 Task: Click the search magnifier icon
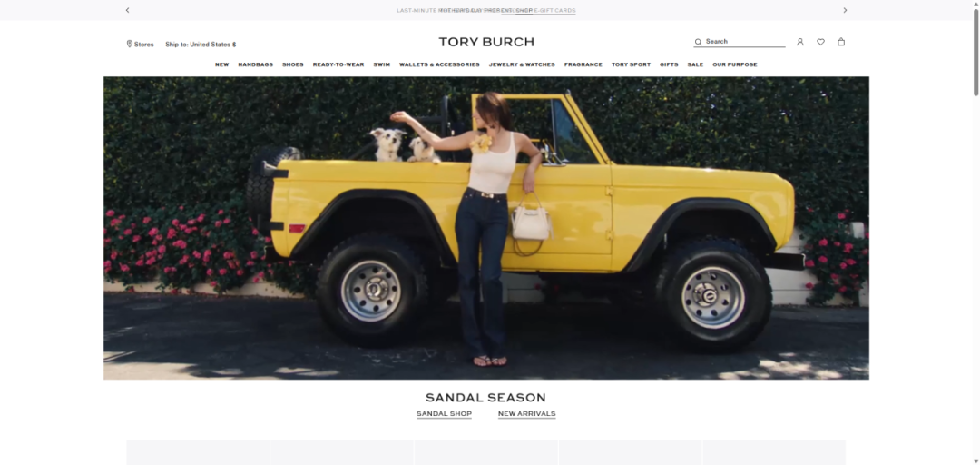coord(698,42)
